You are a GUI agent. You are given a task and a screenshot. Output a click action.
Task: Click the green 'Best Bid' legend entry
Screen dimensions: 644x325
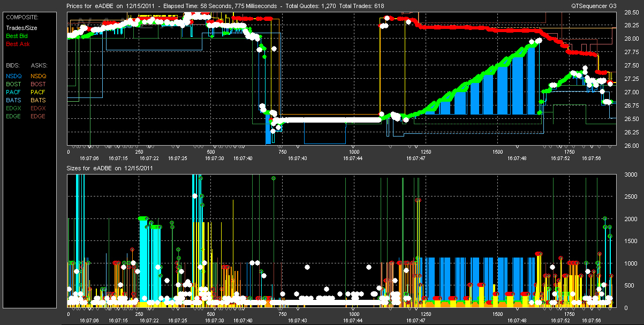point(18,36)
